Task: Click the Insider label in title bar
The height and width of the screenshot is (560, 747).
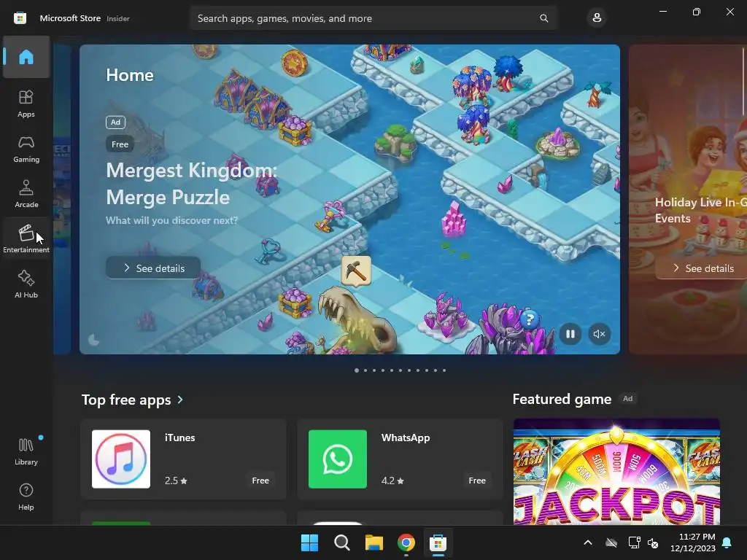Action: pos(118,18)
